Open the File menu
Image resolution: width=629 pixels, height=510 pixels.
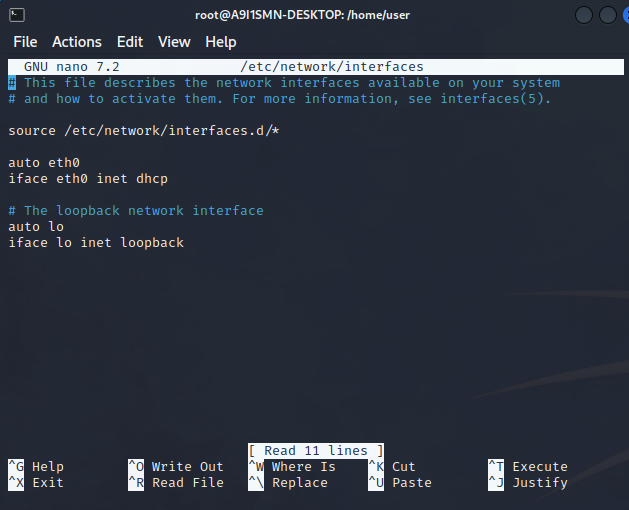pyautogui.click(x=25, y=42)
